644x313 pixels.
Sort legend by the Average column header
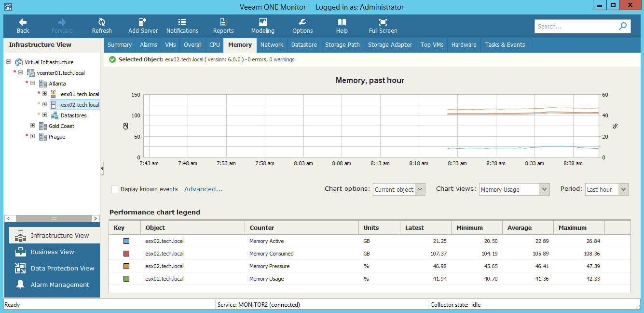click(x=528, y=228)
